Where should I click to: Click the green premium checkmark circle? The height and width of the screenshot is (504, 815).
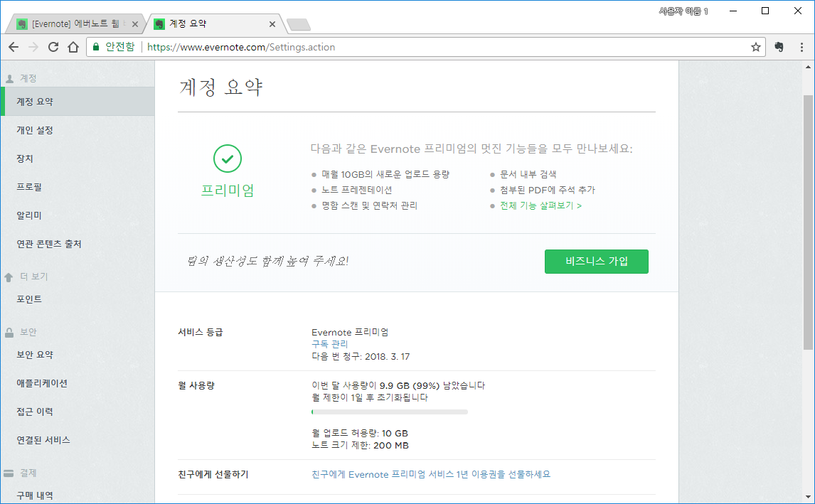click(228, 159)
